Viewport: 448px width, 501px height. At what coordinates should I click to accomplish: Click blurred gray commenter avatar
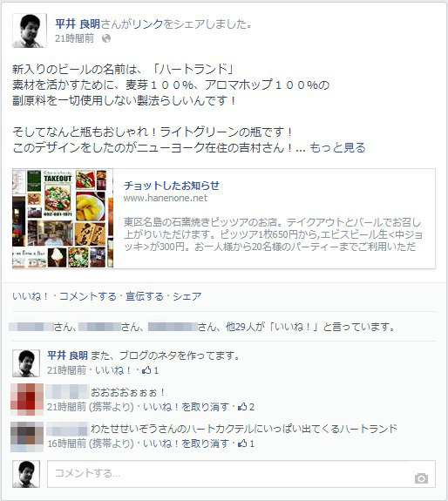pos(27,437)
